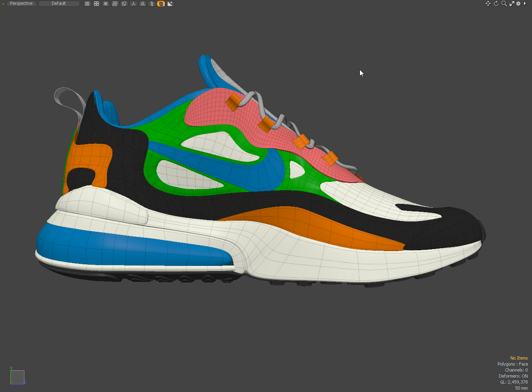Click the 'Channels: 0' status text
Screen dimensions: 532x392
pos(516,370)
